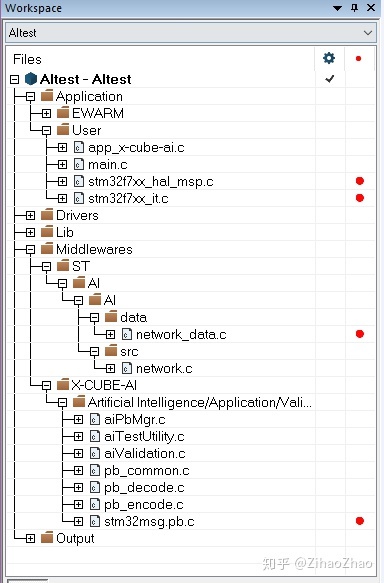The width and height of the screenshot is (384, 583).
Task: Select the main.c file name
Action: 108,164
